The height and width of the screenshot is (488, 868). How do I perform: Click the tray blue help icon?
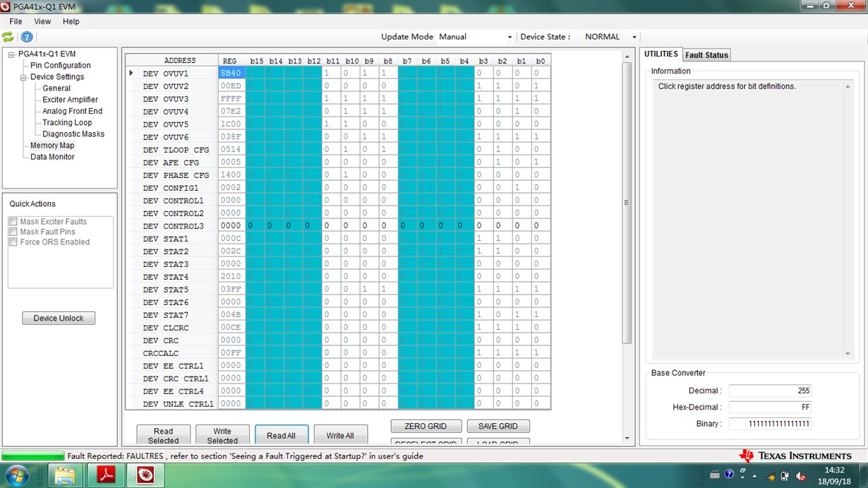point(729,475)
